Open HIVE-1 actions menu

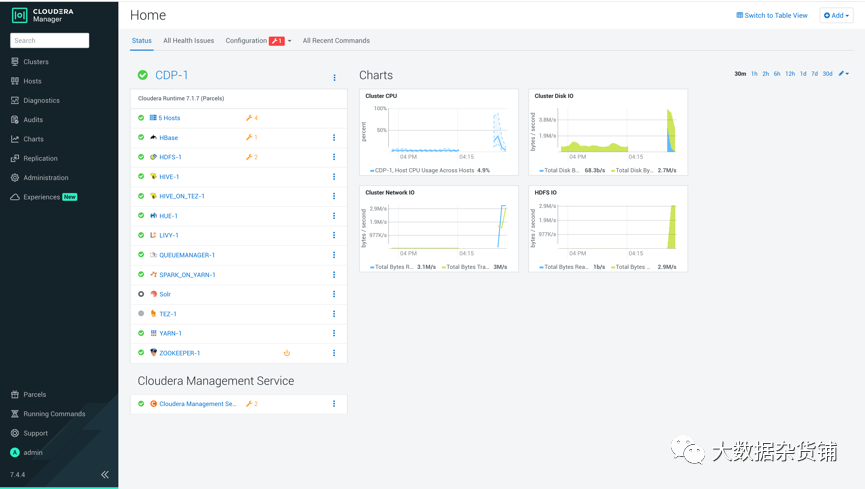click(x=334, y=177)
